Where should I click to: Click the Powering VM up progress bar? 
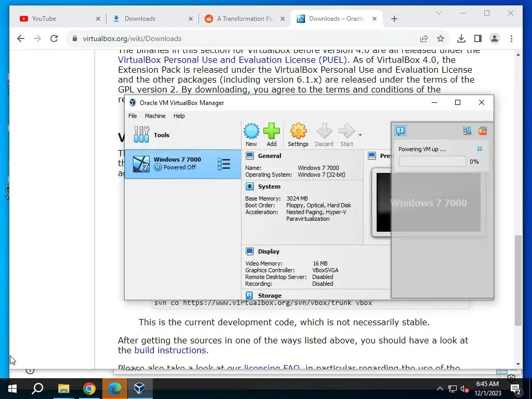pos(432,162)
